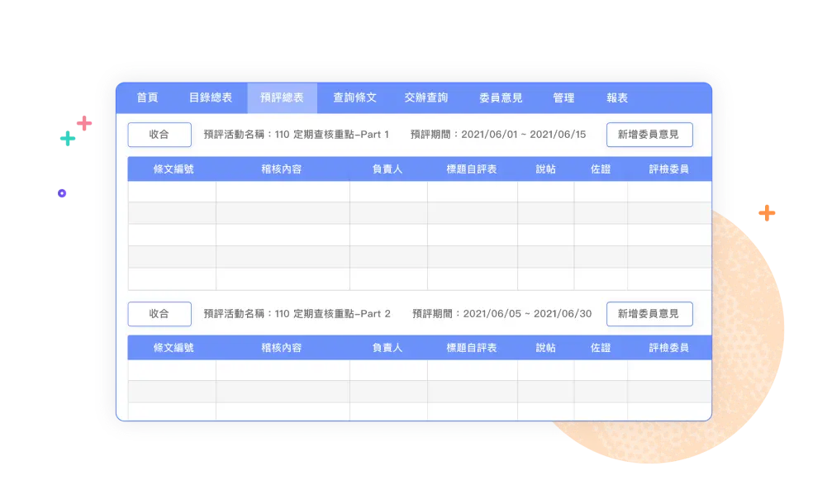Image resolution: width=827 pixels, height=504 pixels.
Task: Click 評檢委員 column header in Part 2 table
Action: pyautogui.click(x=668, y=348)
